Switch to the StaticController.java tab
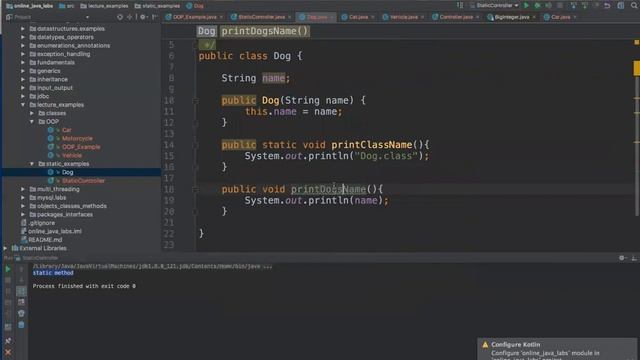This screenshot has width=640, height=360. tap(261, 17)
